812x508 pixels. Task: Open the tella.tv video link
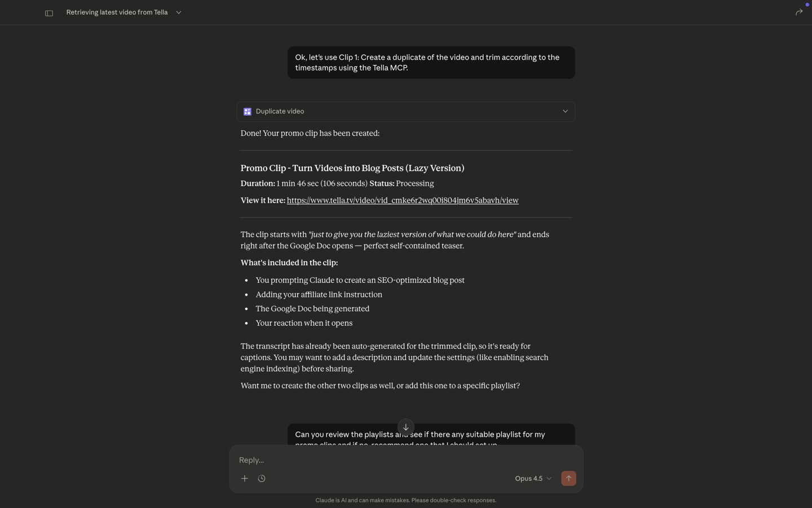pyautogui.click(x=403, y=200)
